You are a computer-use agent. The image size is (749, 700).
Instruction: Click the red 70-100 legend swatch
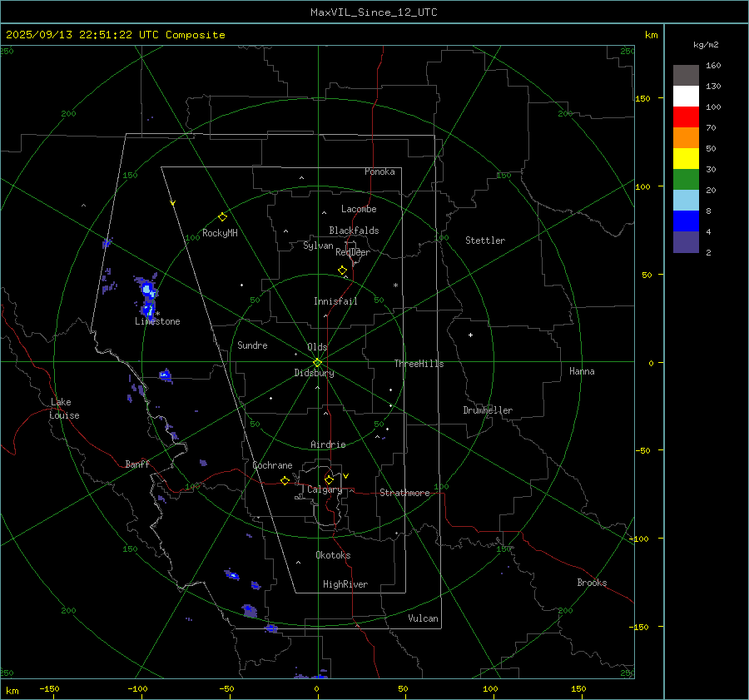coord(686,117)
